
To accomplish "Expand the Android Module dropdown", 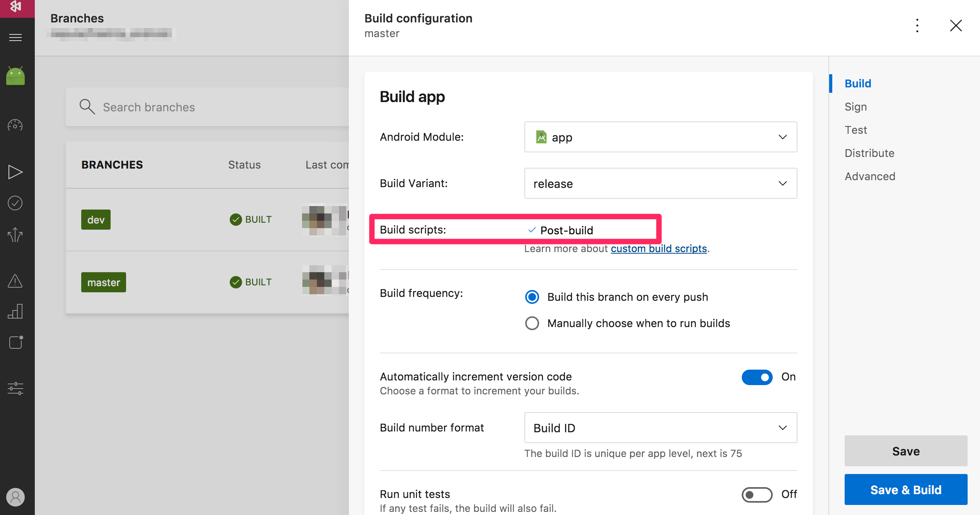I will (x=661, y=137).
